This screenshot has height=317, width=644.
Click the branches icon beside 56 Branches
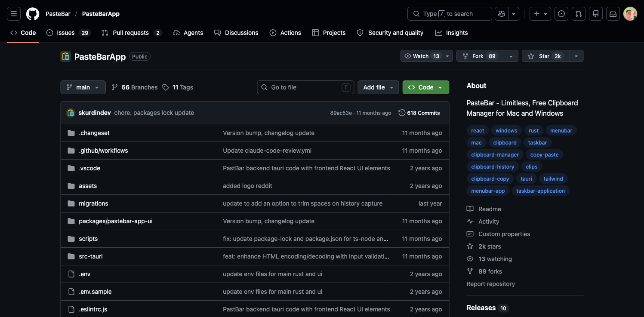click(114, 87)
